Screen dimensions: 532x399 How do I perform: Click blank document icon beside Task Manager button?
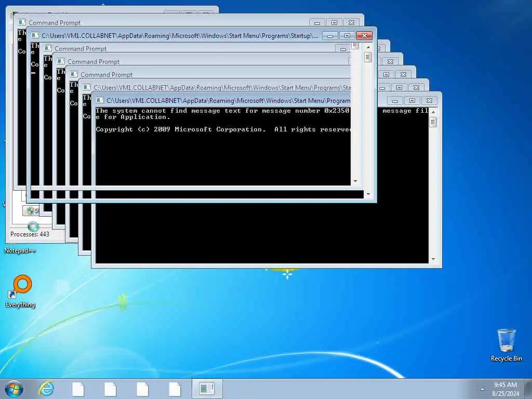tap(175, 389)
